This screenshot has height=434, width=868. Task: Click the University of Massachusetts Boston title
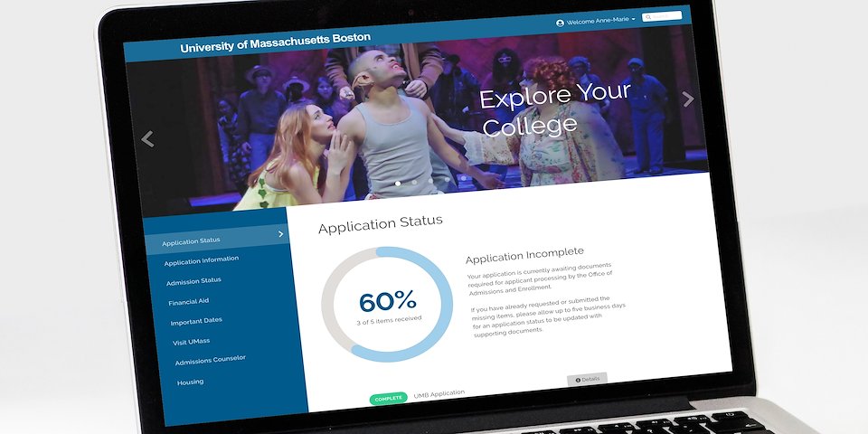pyautogui.click(x=275, y=43)
